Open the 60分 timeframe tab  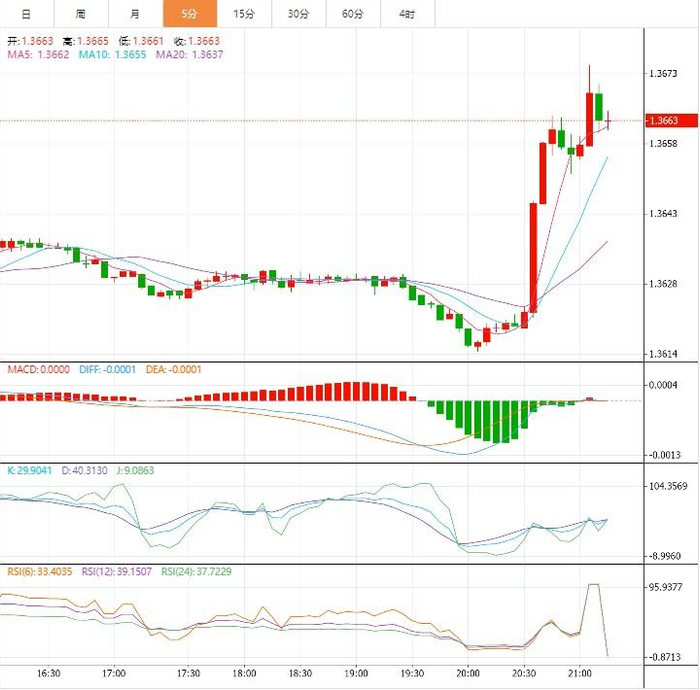(353, 14)
